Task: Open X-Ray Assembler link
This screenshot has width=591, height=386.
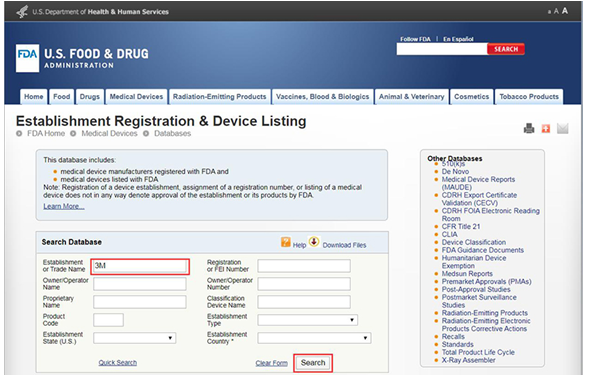Action: pos(469,360)
